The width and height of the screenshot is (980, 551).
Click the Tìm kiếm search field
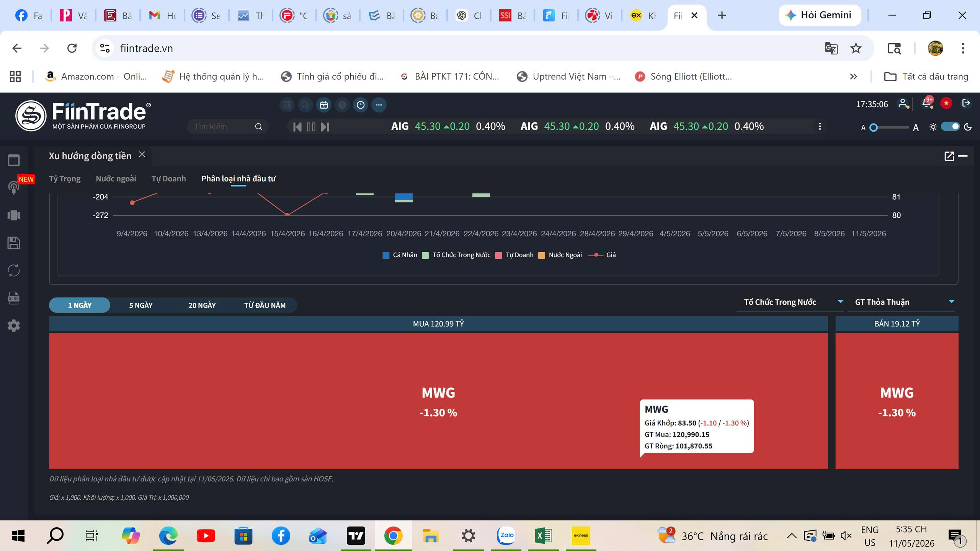coord(227,127)
